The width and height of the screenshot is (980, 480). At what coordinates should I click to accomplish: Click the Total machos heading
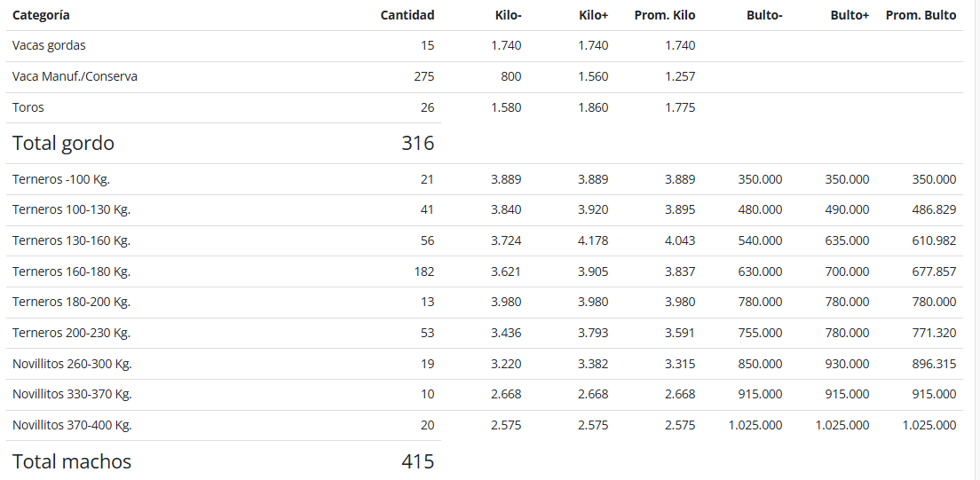[x=72, y=462]
